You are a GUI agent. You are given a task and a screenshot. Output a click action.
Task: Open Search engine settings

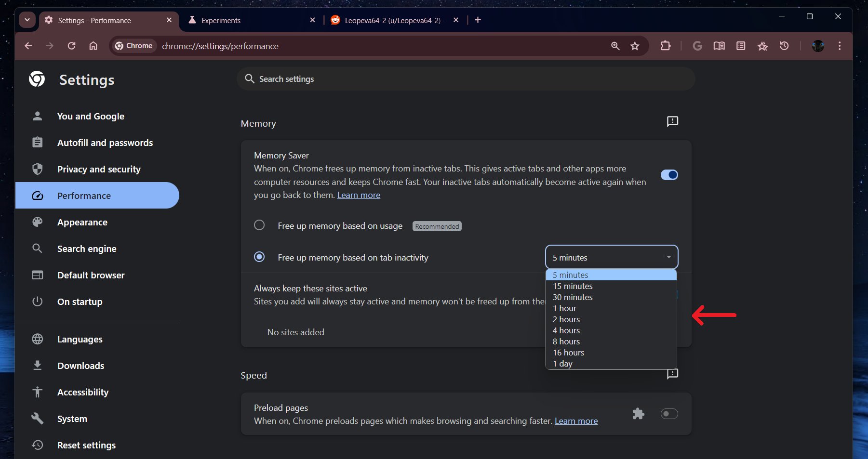click(97, 249)
